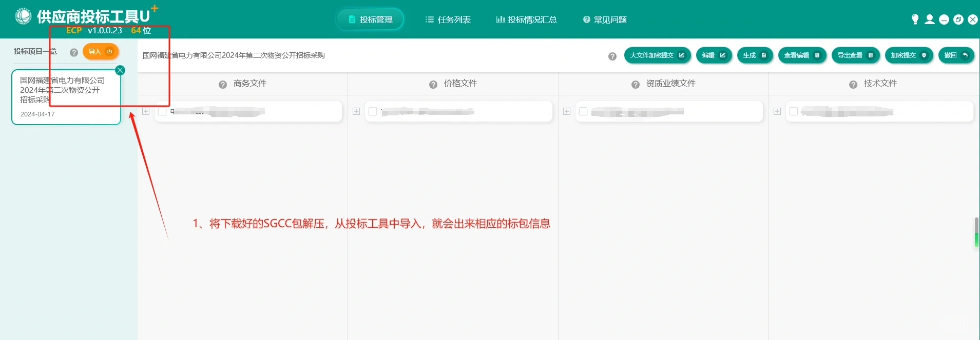
Task: Click the vertical scrollbar thumb at right edge
Action: 976,232
